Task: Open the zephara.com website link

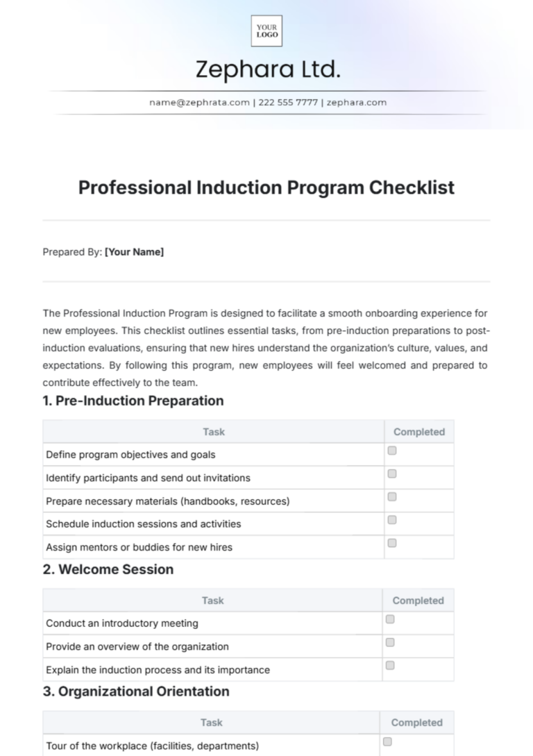Action: coord(357,102)
